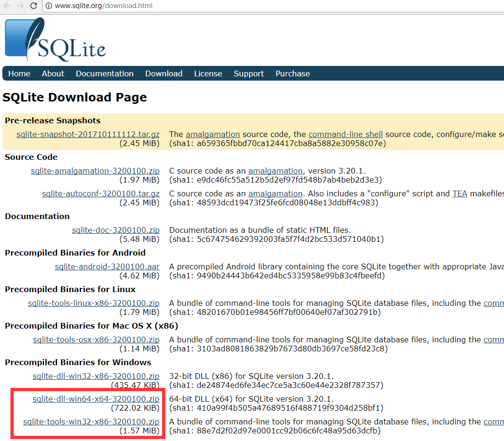Image resolution: width=504 pixels, height=441 pixels.
Task: Open the Purchase menu item
Action: click(x=293, y=73)
